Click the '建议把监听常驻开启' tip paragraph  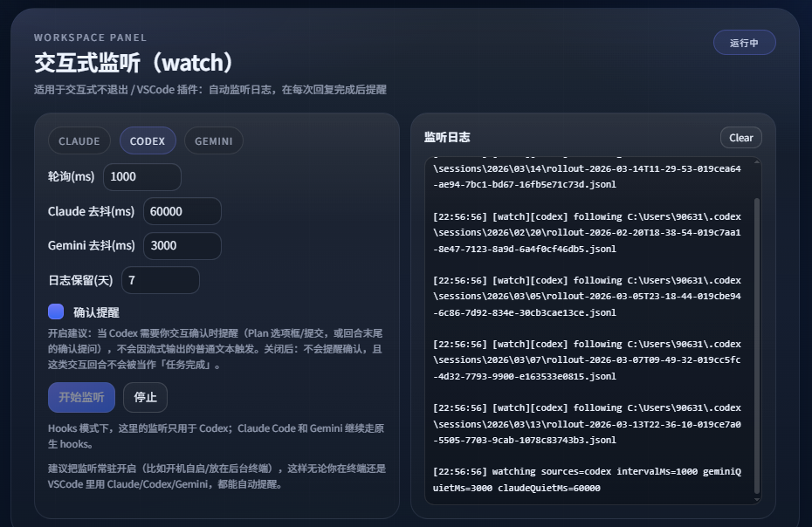point(217,476)
